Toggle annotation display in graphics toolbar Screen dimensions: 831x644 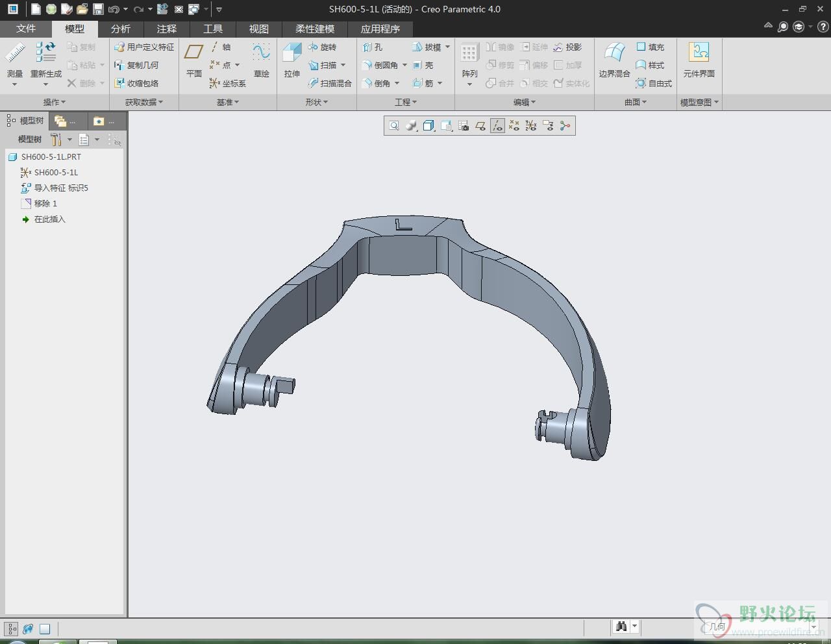coord(548,126)
